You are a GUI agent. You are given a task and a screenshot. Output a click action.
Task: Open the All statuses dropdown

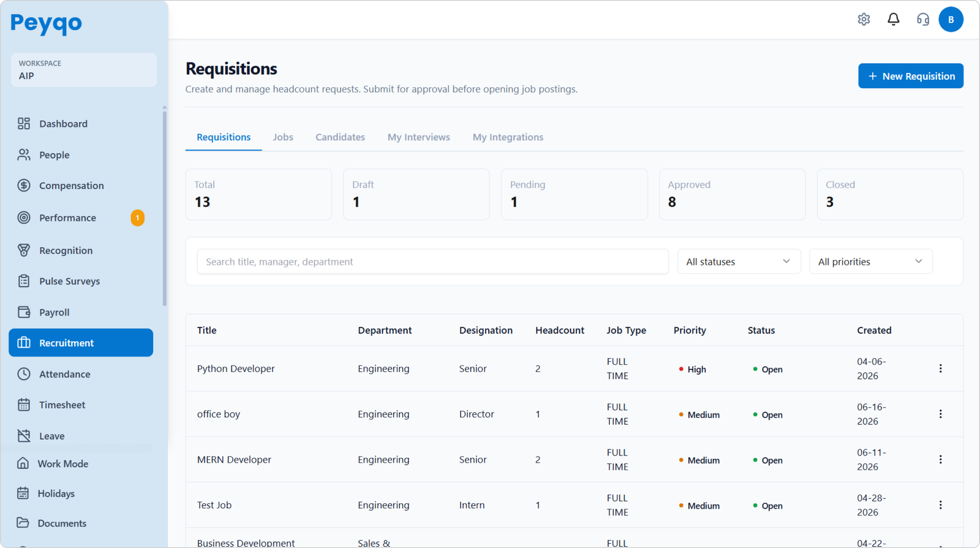point(739,262)
